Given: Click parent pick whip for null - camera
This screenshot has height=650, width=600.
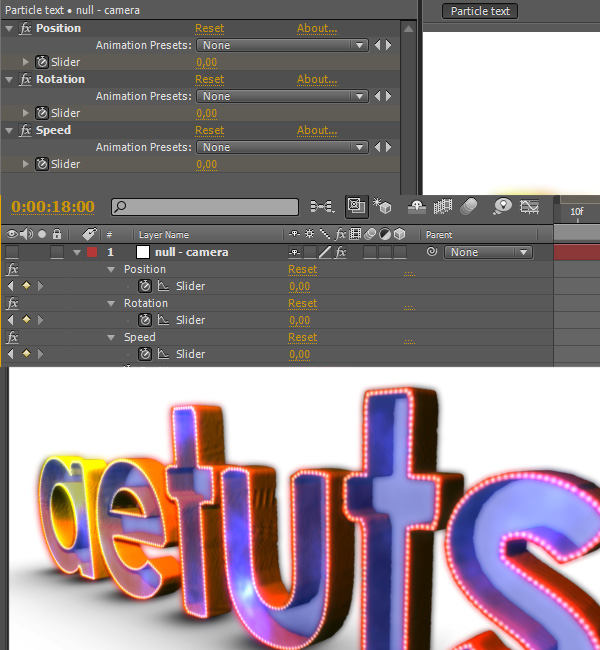Looking at the screenshot, I should click(432, 252).
